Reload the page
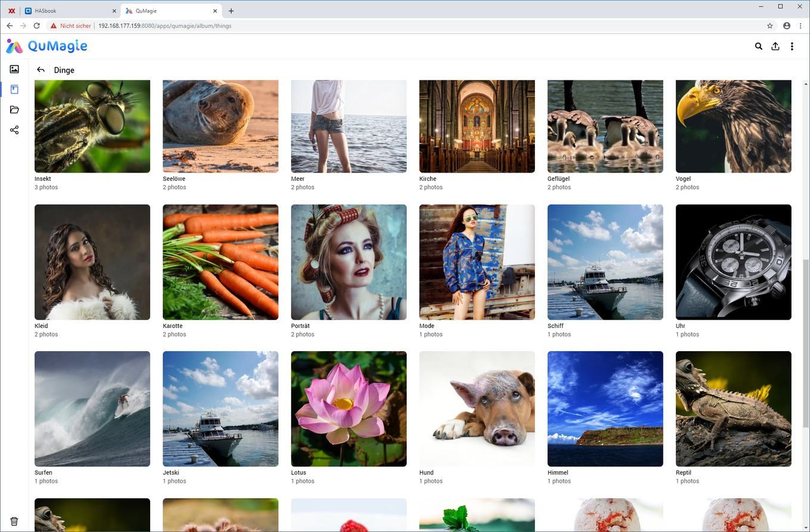The image size is (810, 532). (x=37, y=26)
